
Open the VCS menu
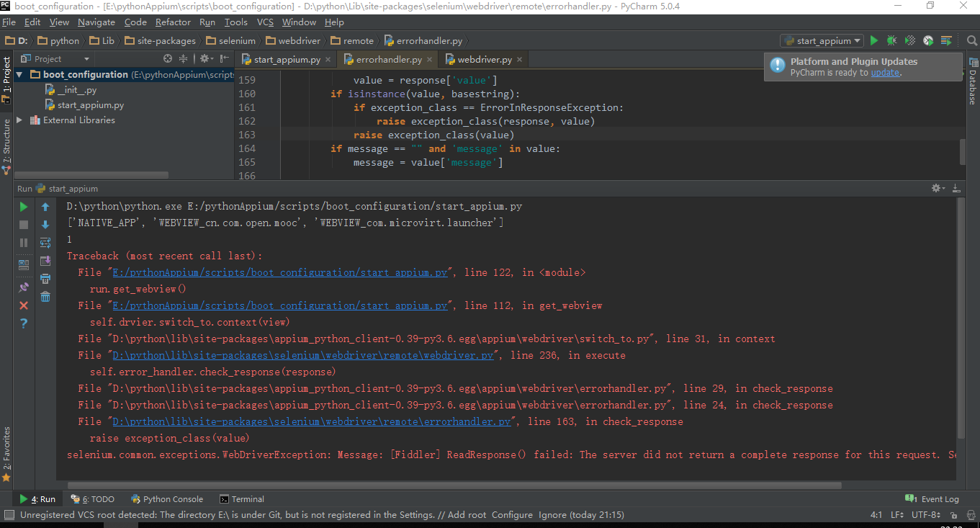[x=265, y=22]
